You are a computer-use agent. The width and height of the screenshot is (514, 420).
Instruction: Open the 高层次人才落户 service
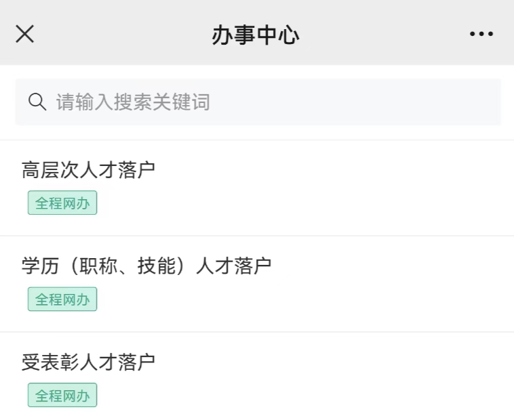(x=88, y=170)
